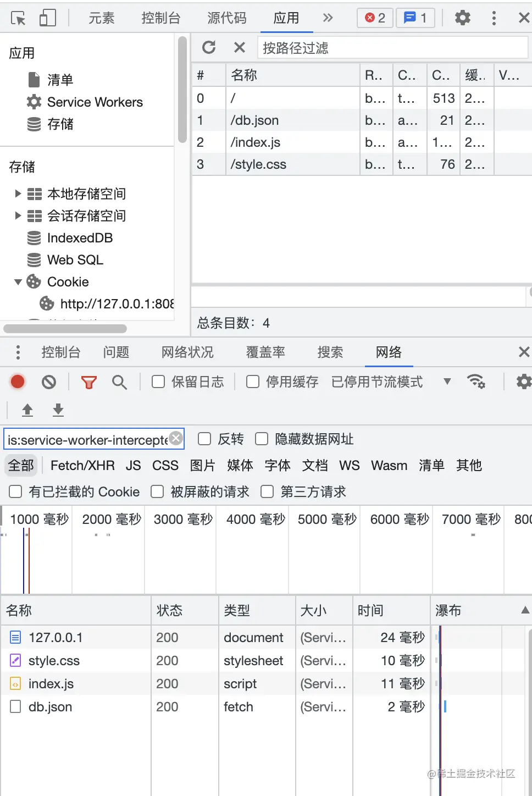Enable 有已拦截的 Cookie checkbox
Viewport: 532px width, 796px height.
(15, 491)
